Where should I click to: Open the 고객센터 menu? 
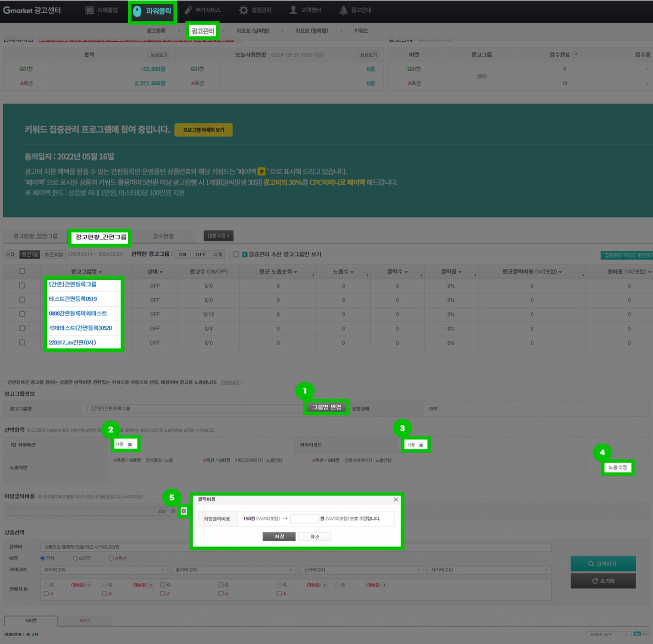(305, 10)
